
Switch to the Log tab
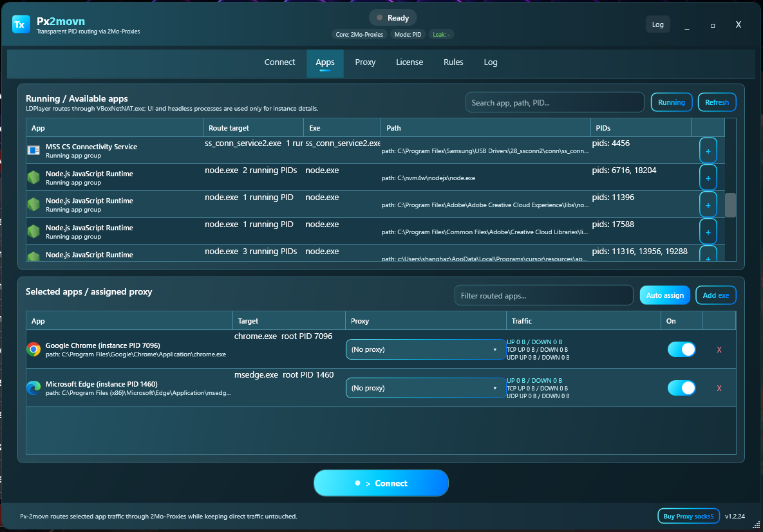491,62
